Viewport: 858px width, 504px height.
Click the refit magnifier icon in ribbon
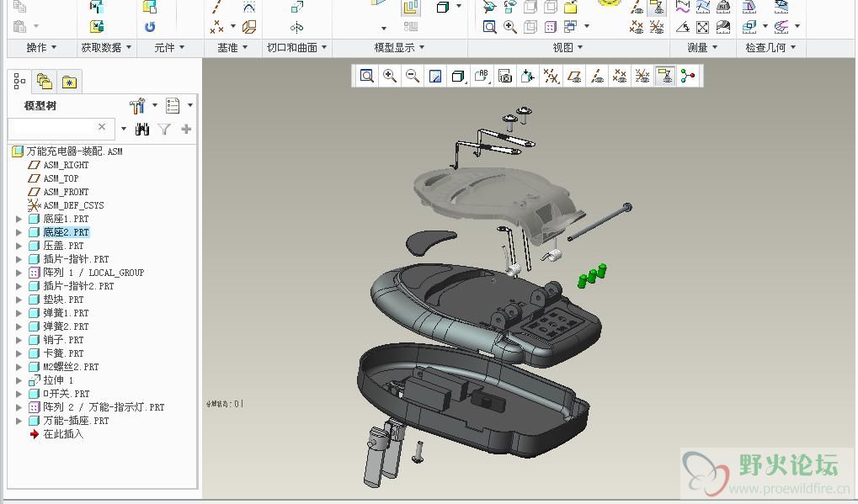[489, 26]
